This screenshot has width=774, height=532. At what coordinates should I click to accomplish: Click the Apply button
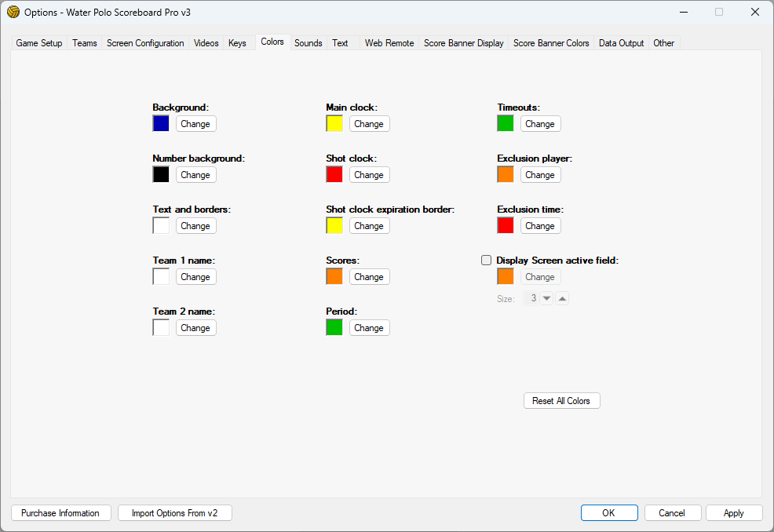734,513
